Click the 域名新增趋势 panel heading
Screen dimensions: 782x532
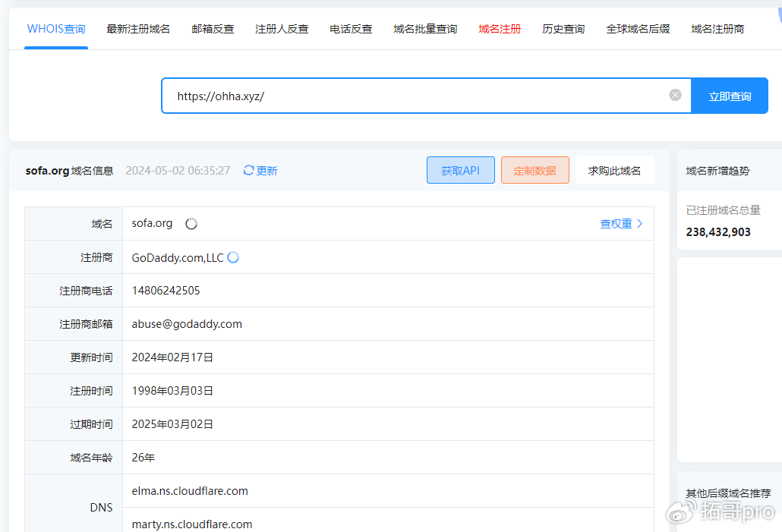coord(717,171)
